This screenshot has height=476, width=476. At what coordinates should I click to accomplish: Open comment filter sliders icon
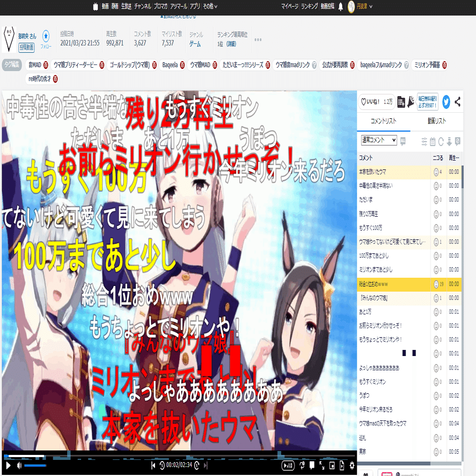(424, 142)
